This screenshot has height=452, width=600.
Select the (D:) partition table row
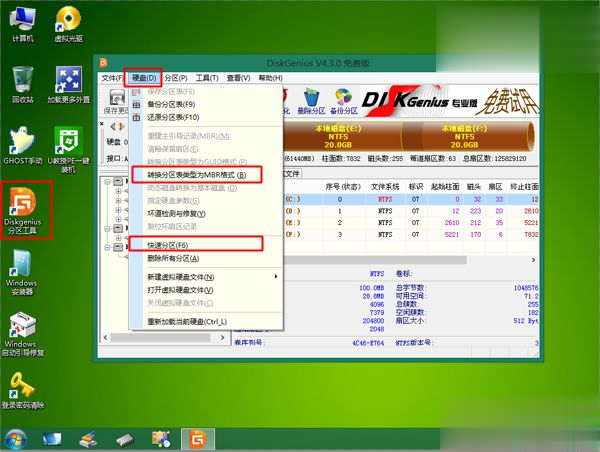tap(411, 211)
